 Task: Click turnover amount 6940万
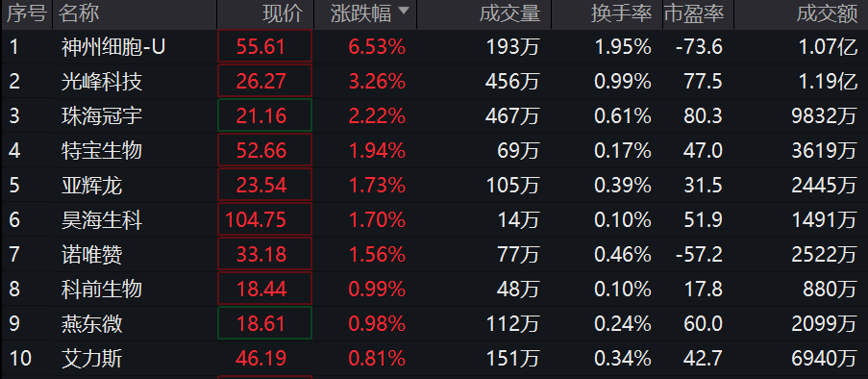[x=825, y=359]
